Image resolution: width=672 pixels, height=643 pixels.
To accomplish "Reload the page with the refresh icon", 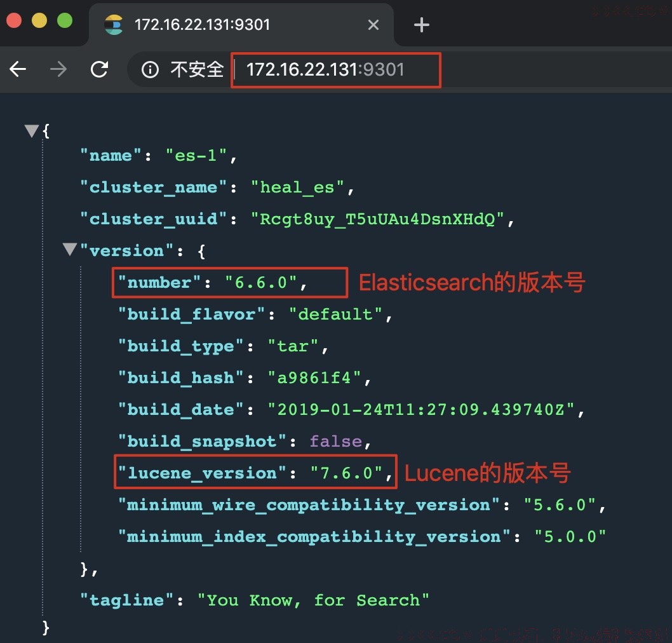I will (100, 69).
